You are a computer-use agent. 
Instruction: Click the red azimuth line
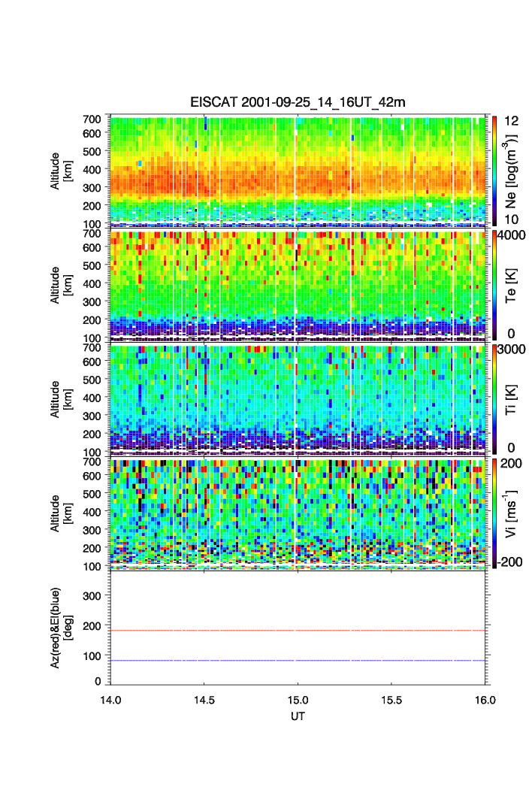coord(298,631)
